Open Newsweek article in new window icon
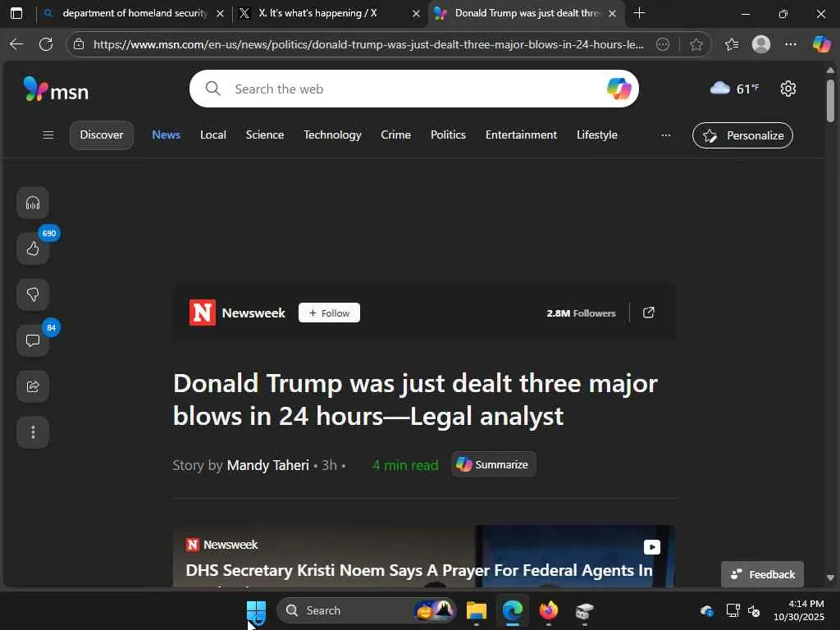Image resolution: width=840 pixels, height=630 pixels. click(648, 313)
